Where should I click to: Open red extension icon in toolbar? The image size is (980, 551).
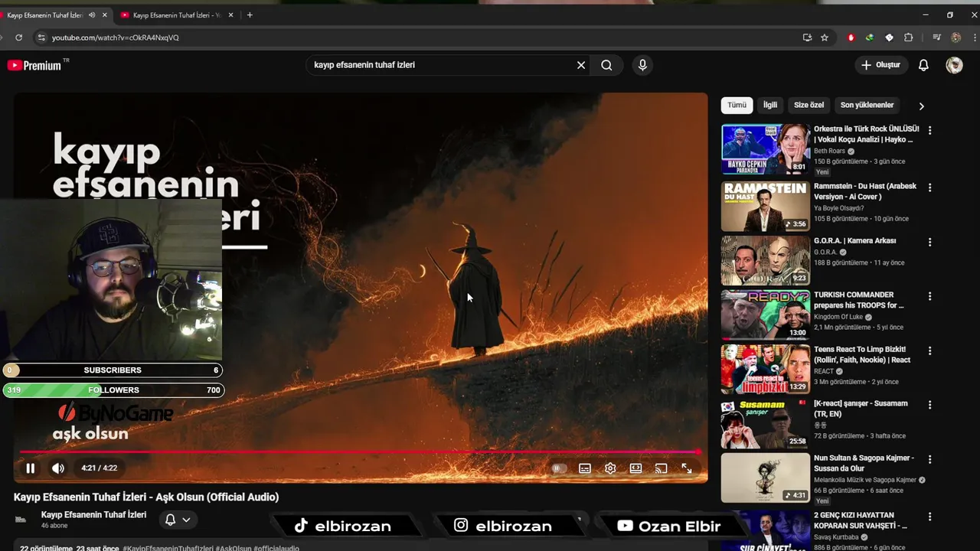point(851,37)
